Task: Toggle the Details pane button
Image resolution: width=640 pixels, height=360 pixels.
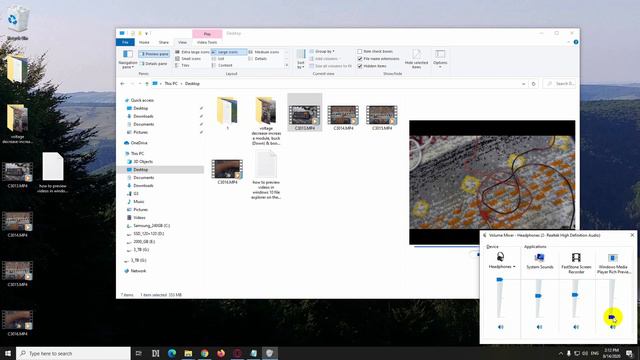Action: pyautogui.click(x=154, y=64)
